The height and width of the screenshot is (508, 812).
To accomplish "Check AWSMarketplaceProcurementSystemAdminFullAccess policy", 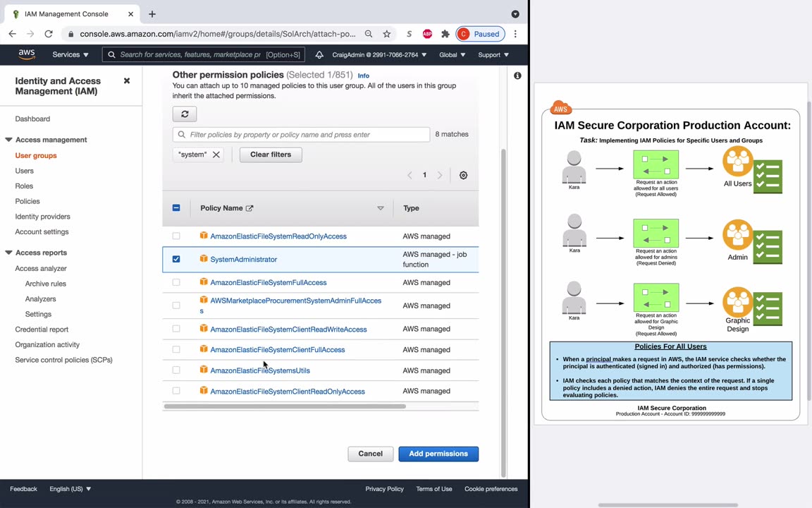I will pos(176,306).
